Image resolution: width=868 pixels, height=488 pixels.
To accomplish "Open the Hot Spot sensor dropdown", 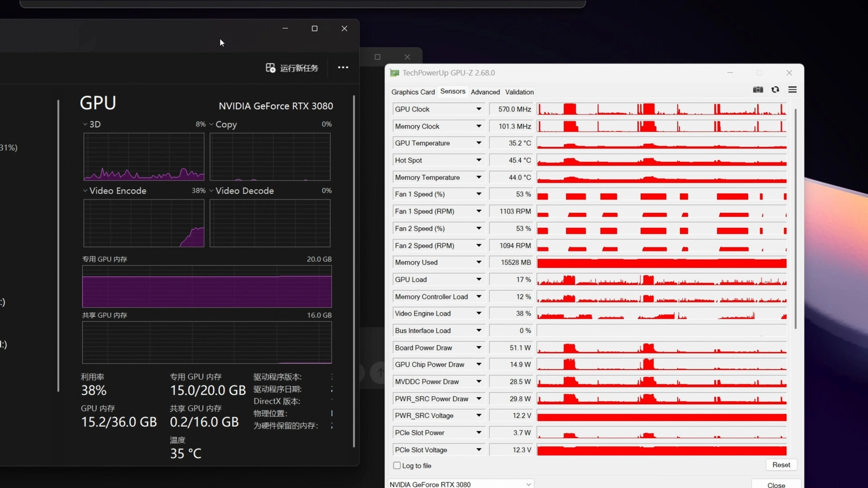I will click(479, 160).
